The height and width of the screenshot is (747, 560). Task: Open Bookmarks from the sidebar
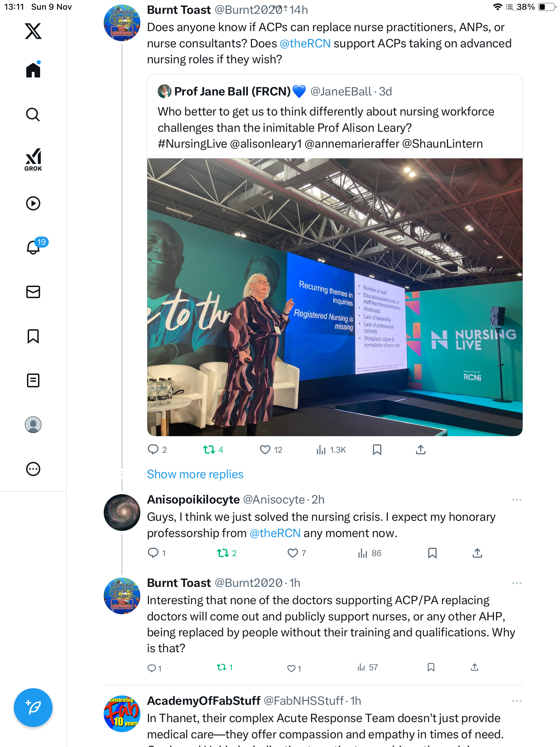(x=33, y=336)
